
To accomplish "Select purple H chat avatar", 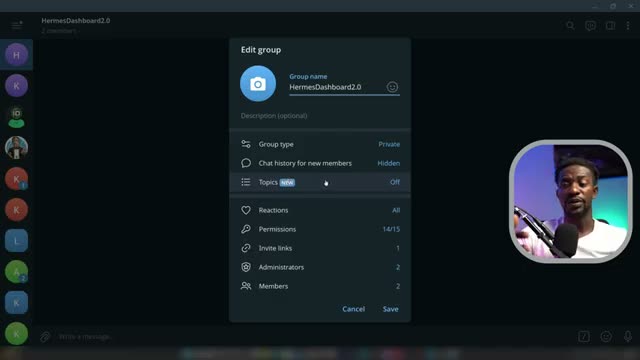I will (16, 55).
